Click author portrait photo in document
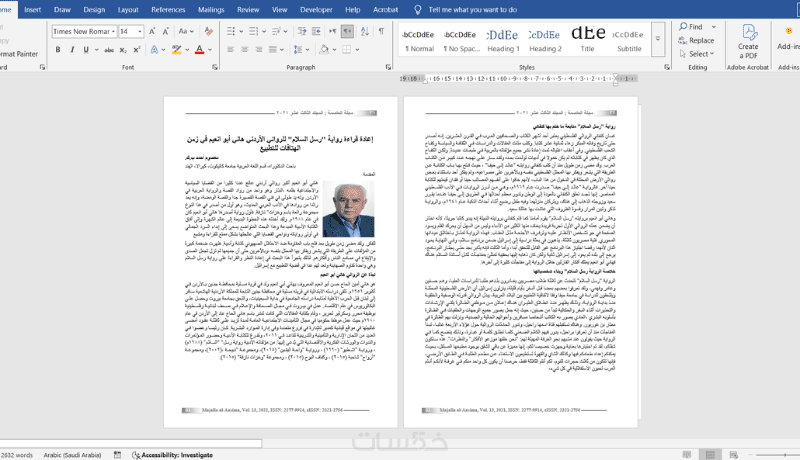800x460 pixels. pyautogui.click(x=348, y=209)
